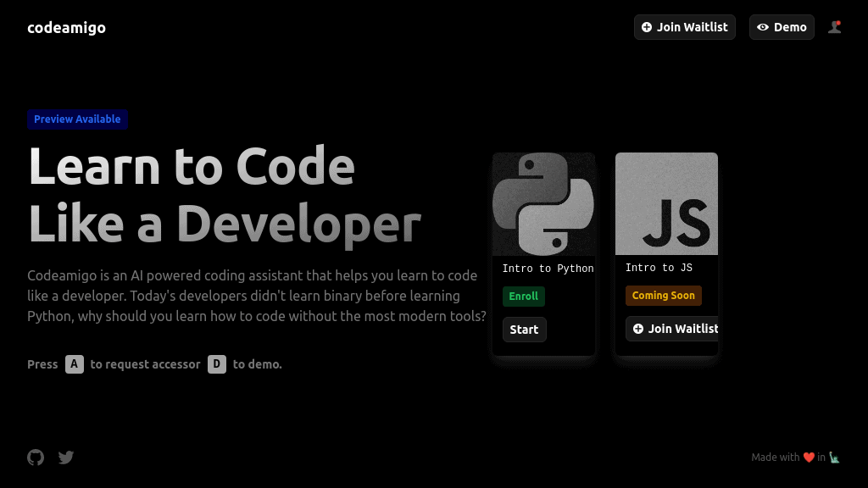This screenshot has height=488, width=868.
Task: Click the 'A' key badge in the instructions
Action: (x=75, y=364)
